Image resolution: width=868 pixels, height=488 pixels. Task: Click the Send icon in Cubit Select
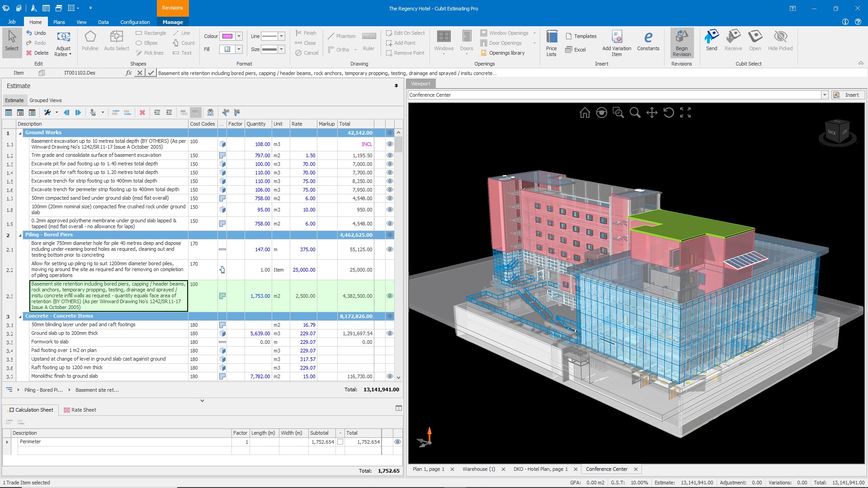click(712, 41)
